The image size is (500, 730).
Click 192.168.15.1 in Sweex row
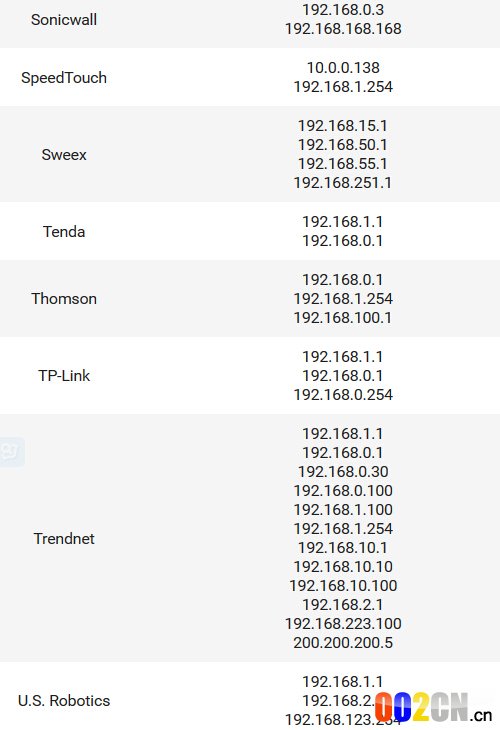click(x=343, y=126)
